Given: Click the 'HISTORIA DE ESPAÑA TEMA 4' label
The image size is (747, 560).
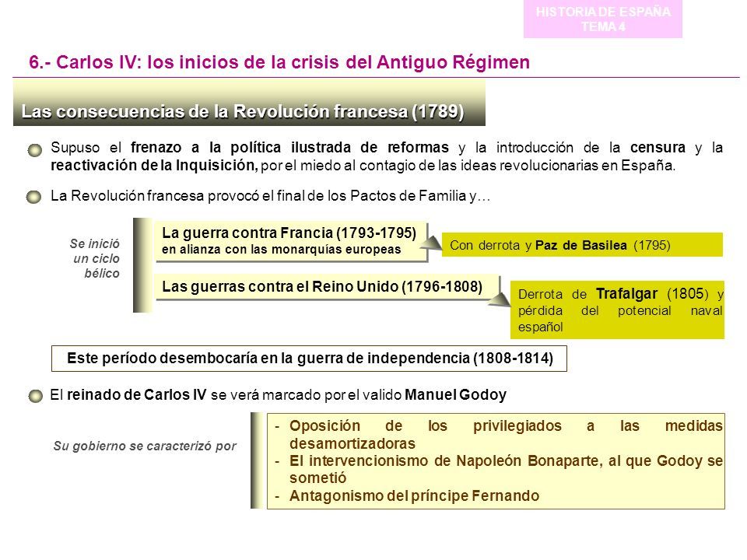Looking at the screenshot, I should pyautogui.click(x=602, y=19).
